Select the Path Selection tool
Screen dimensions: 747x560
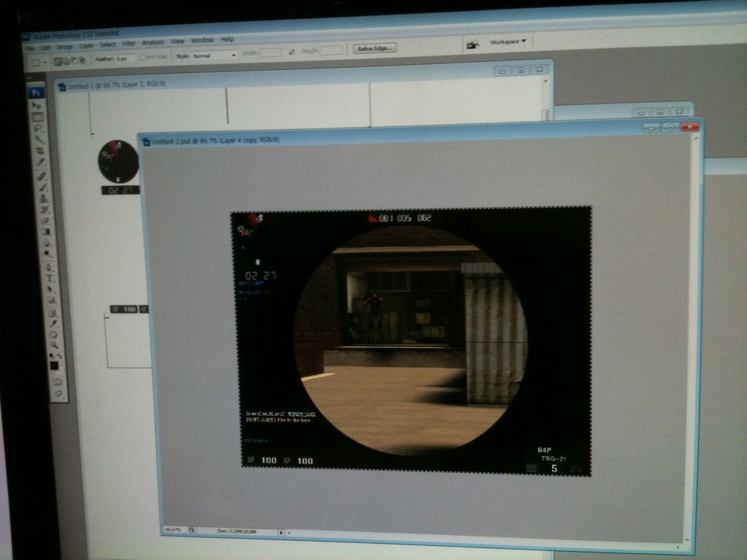(x=50, y=289)
